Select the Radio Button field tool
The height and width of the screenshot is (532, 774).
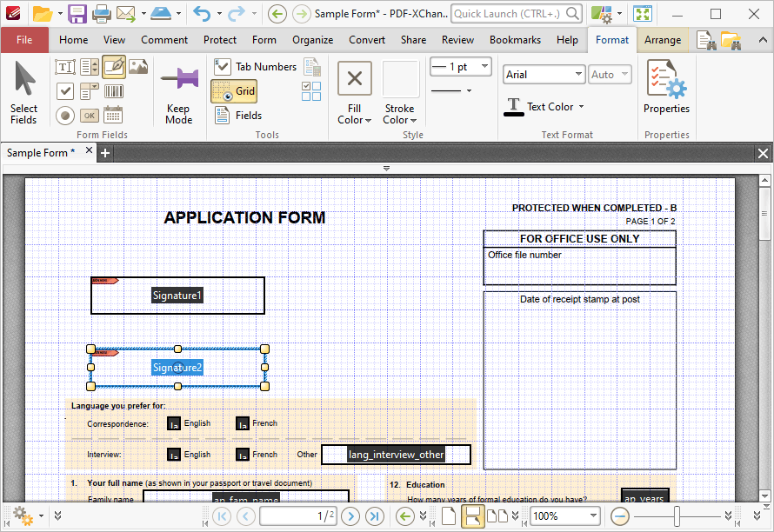(x=65, y=116)
